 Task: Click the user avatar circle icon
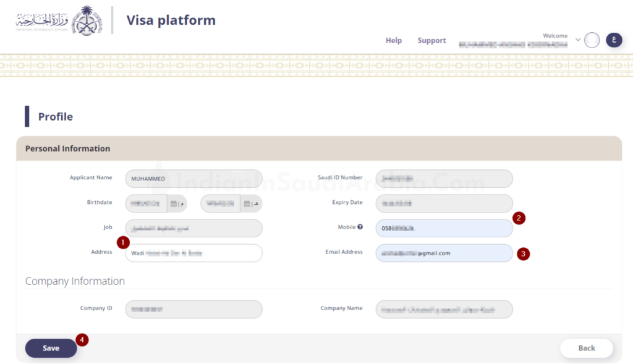(592, 40)
